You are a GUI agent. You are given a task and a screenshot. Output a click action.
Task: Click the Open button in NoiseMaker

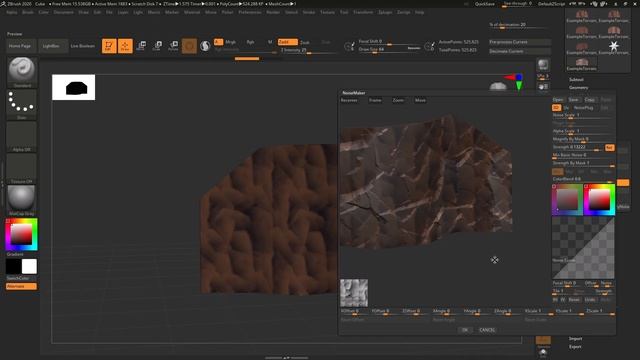pyautogui.click(x=558, y=100)
